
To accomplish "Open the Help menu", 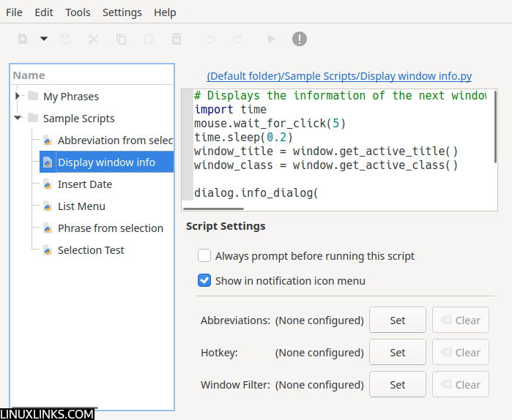I will coord(165,12).
